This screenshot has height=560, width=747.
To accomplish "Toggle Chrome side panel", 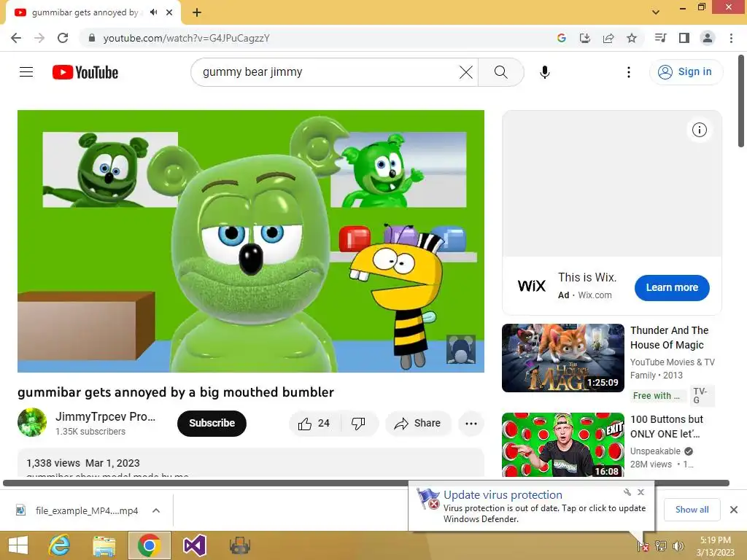I will click(684, 38).
